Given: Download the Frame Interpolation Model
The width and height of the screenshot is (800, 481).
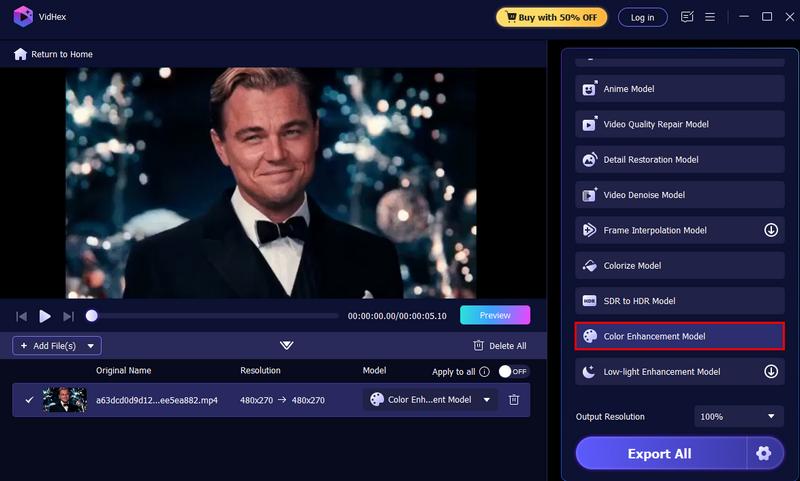Looking at the screenshot, I should tap(771, 230).
